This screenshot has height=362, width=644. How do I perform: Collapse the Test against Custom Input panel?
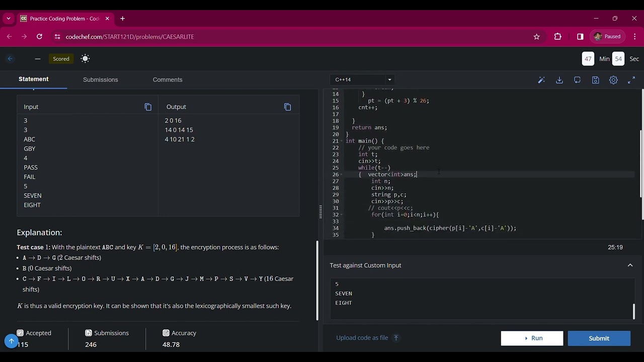(x=630, y=265)
